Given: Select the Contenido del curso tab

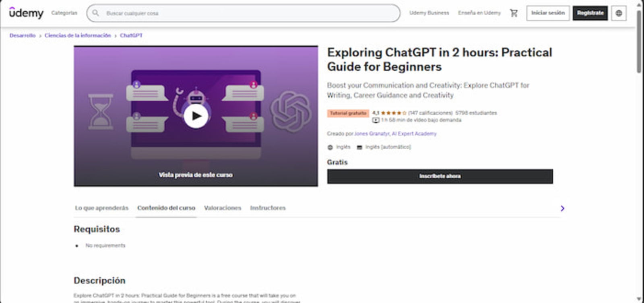Looking at the screenshot, I should pyautogui.click(x=166, y=208).
